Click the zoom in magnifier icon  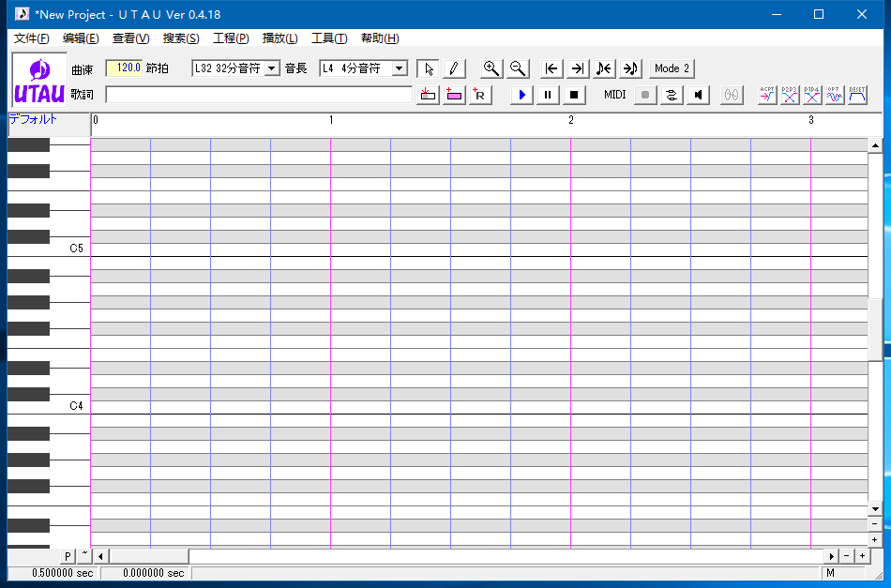click(x=491, y=68)
